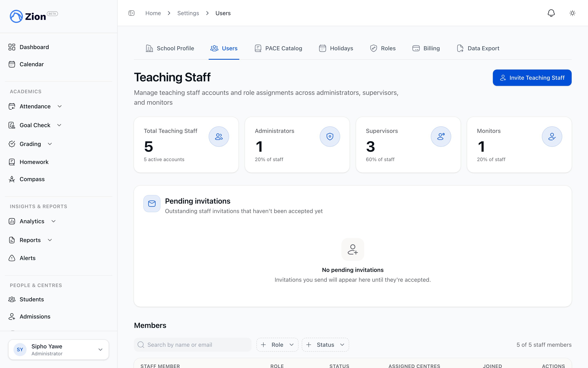Open the Holidays tab
Screen dimensions: 588x368
336,48
